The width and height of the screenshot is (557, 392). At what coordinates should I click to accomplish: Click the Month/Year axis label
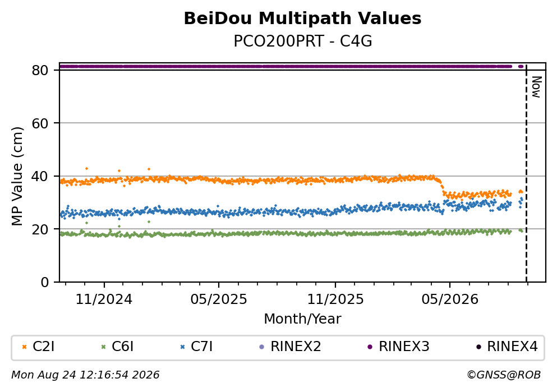pyautogui.click(x=302, y=319)
